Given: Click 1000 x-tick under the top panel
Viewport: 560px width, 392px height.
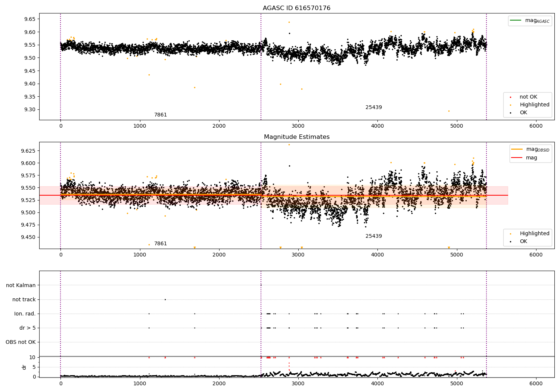Looking at the screenshot, I should tap(140, 126).
